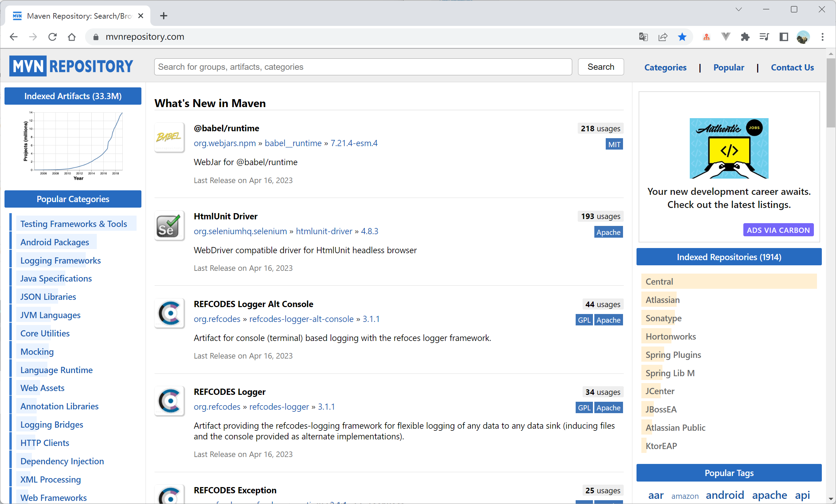Click the 218 usages badge
The image size is (836, 504).
[x=601, y=129]
